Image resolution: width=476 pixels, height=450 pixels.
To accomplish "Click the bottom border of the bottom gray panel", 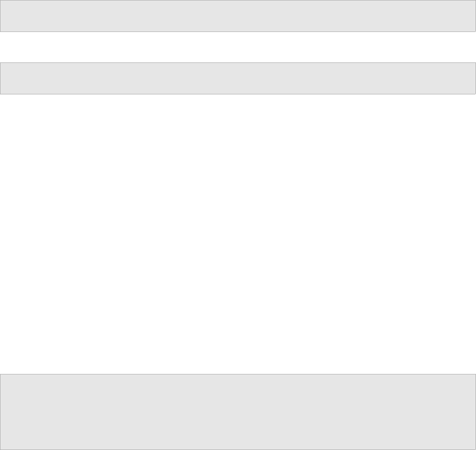I will (x=238, y=449).
